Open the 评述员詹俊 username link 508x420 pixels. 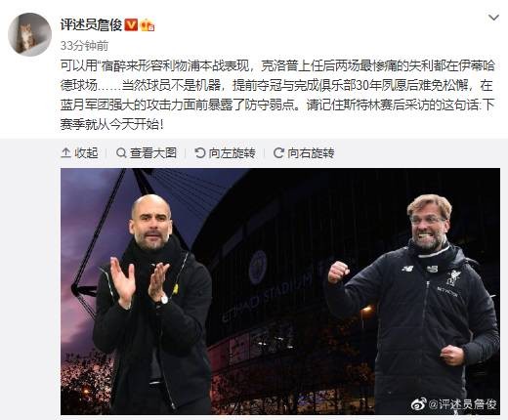(91, 24)
